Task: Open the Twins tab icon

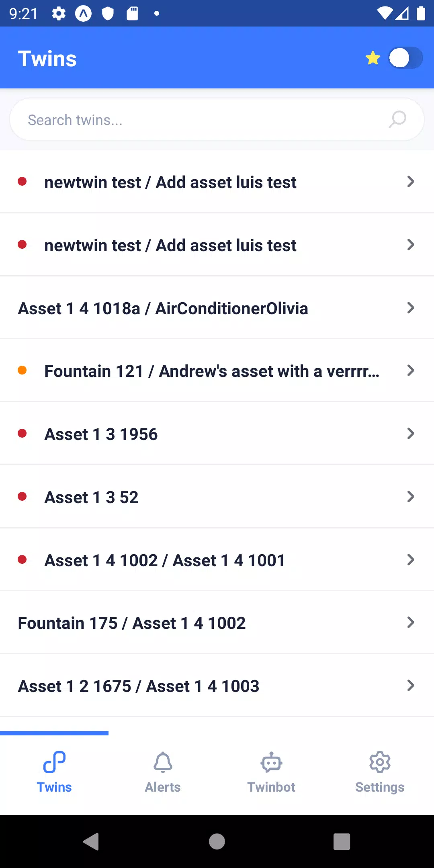Action: coord(54,762)
